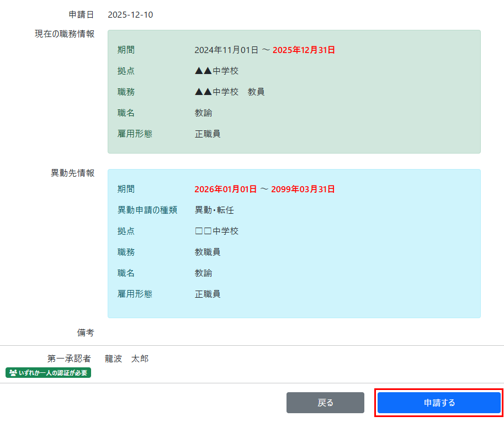Click the □□中学校 destination location
Screen dimensions: 504x427
[x=216, y=231]
